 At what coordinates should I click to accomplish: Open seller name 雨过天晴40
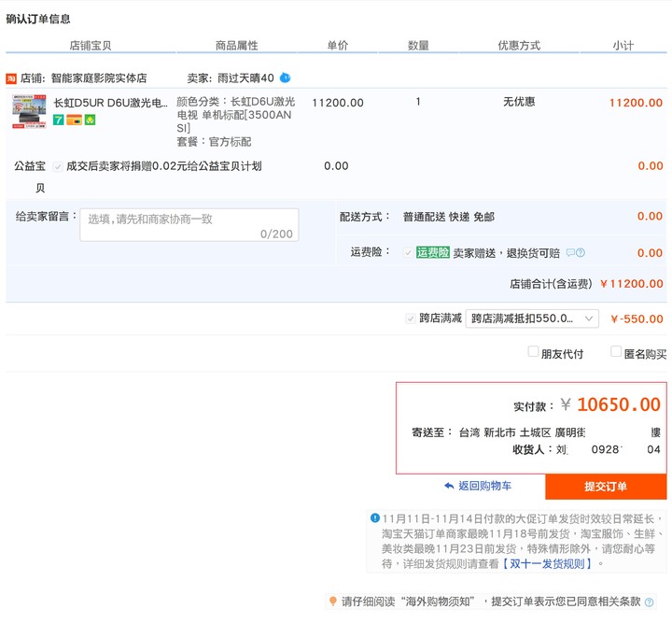[245, 78]
